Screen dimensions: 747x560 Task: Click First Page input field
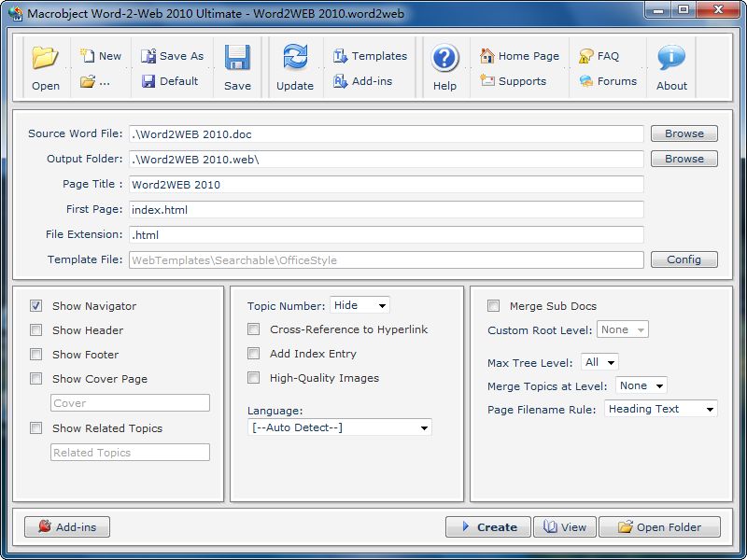(x=387, y=209)
